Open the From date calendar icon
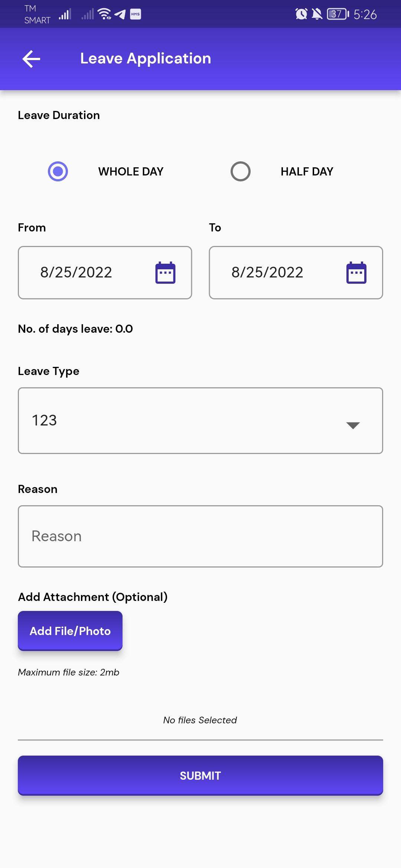401x868 pixels. click(165, 273)
